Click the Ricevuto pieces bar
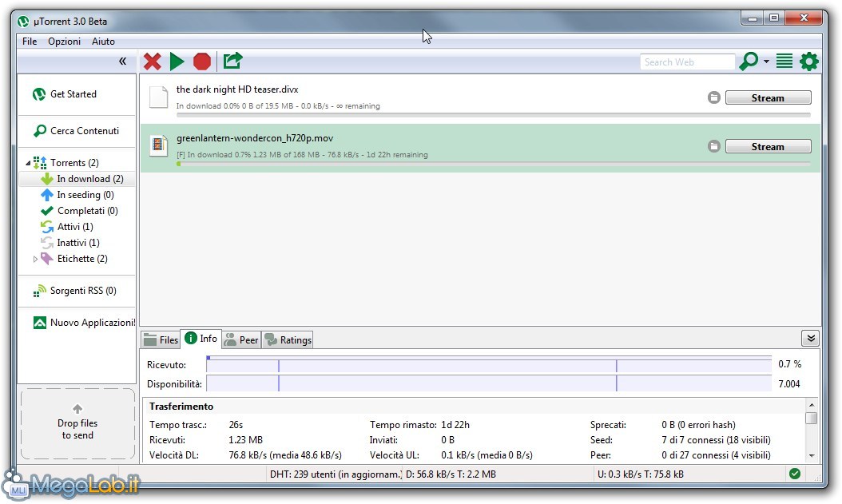 489,364
